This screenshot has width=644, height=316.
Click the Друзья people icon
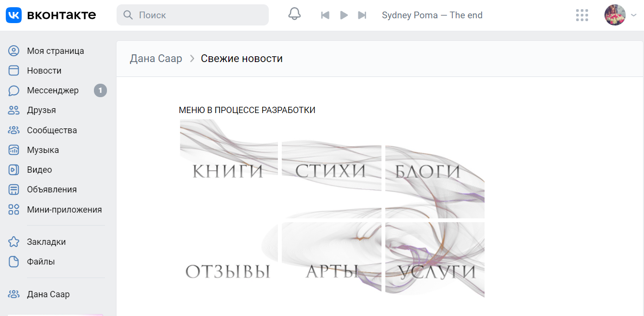pos(13,110)
